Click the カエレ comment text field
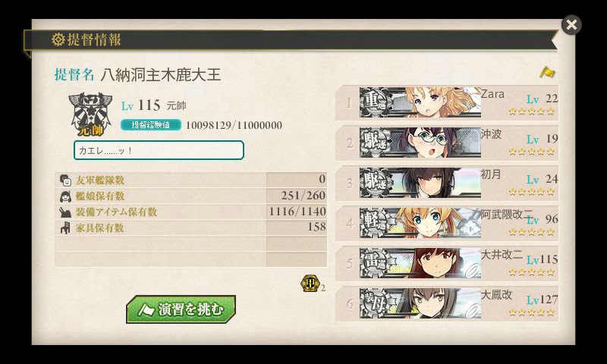Viewport: 607px width, 364px height. pyautogui.click(x=159, y=150)
